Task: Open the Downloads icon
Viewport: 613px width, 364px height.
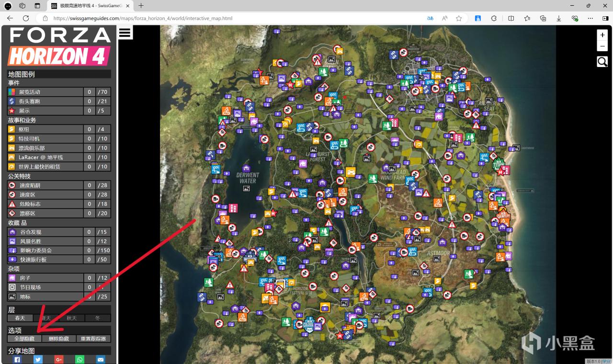Action: pos(559,18)
